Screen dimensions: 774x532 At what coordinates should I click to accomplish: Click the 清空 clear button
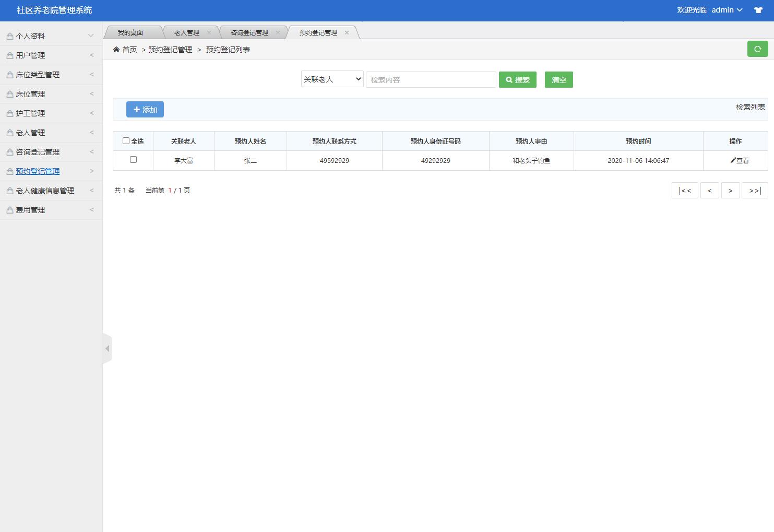click(x=558, y=79)
